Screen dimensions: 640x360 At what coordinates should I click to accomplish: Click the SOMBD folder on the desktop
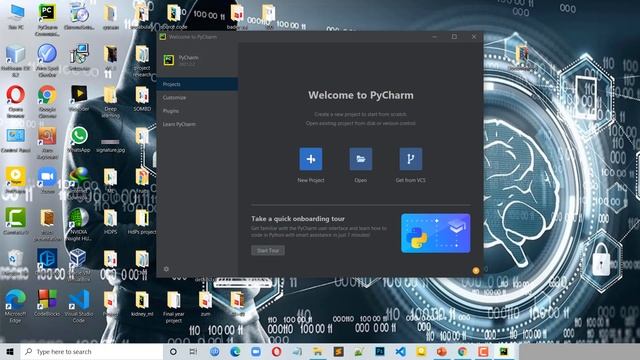pyautogui.click(x=142, y=99)
